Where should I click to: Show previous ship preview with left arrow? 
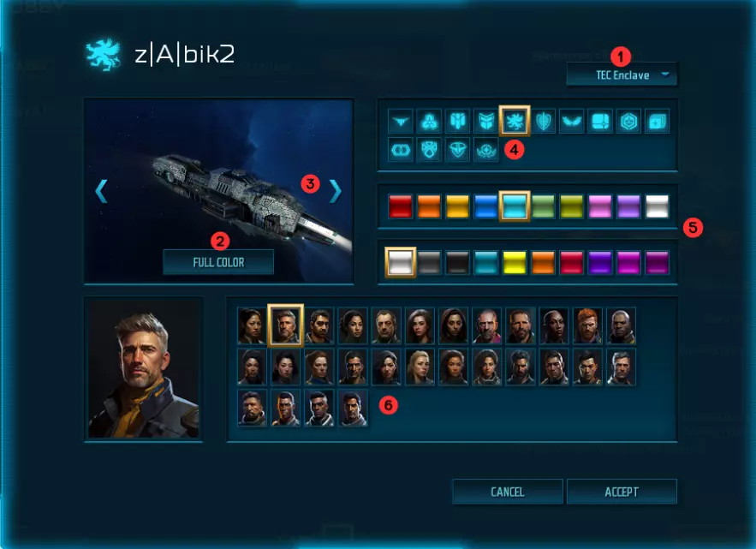click(101, 191)
